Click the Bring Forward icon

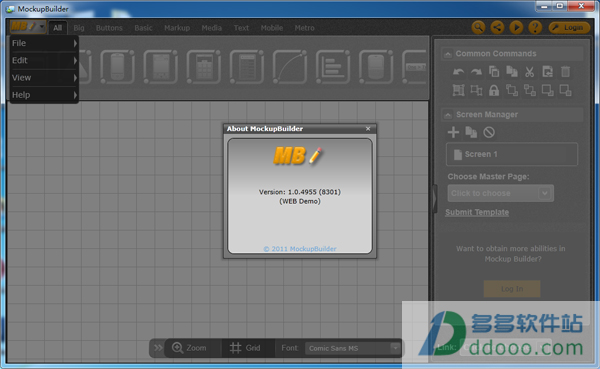548,90
